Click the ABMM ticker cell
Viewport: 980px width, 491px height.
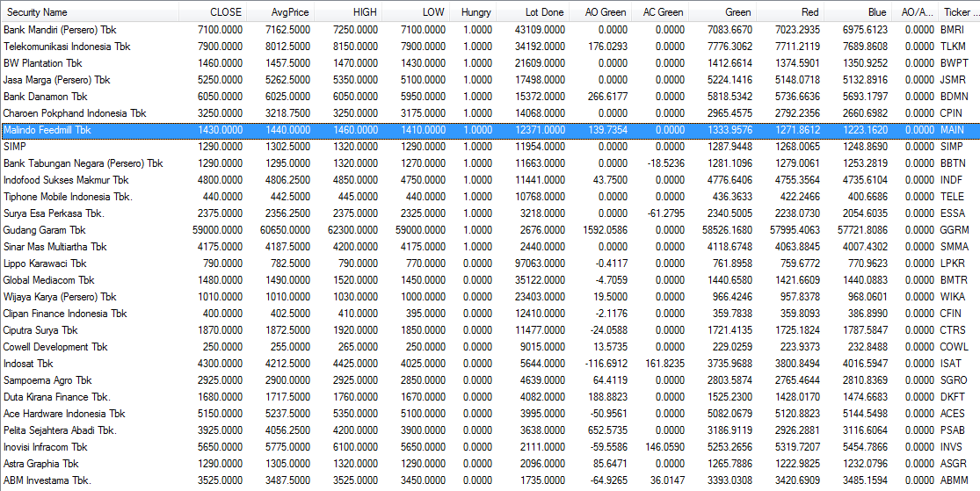[954, 480]
